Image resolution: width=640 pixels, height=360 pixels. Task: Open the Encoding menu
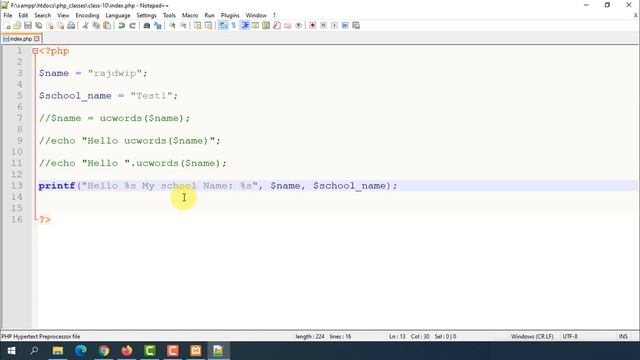coord(87,15)
